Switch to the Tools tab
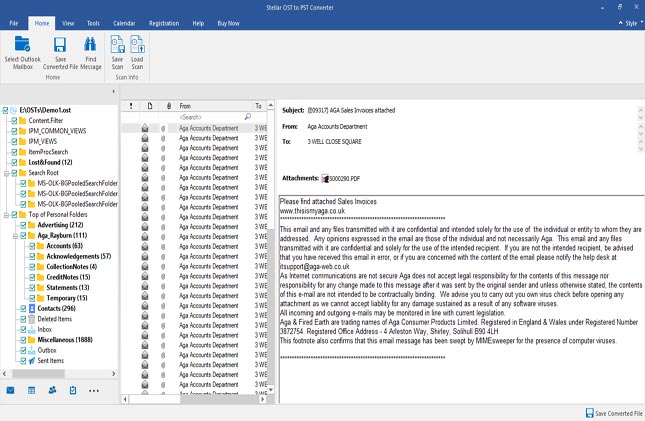Viewport: 645px width, 421px height. (x=93, y=23)
